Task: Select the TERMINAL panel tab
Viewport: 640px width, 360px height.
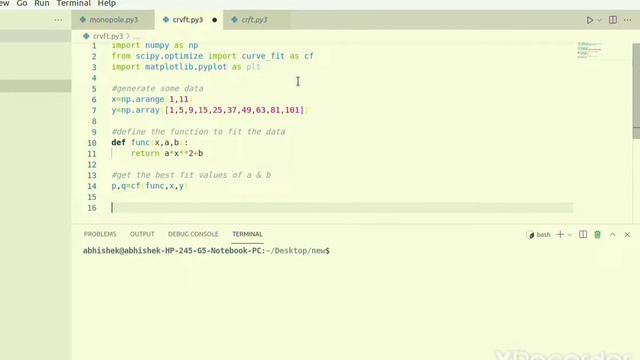Action: pyautogui.click(x=247, y=234)
